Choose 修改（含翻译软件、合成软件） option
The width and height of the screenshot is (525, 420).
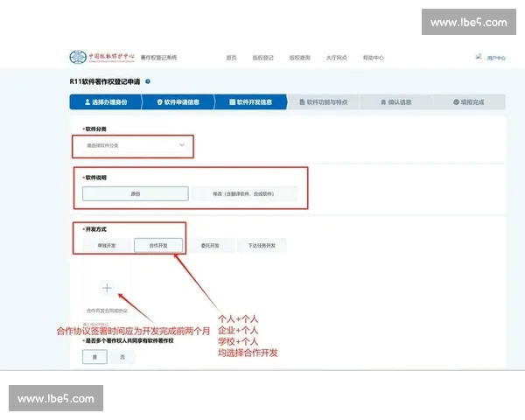tap(244, 193)
